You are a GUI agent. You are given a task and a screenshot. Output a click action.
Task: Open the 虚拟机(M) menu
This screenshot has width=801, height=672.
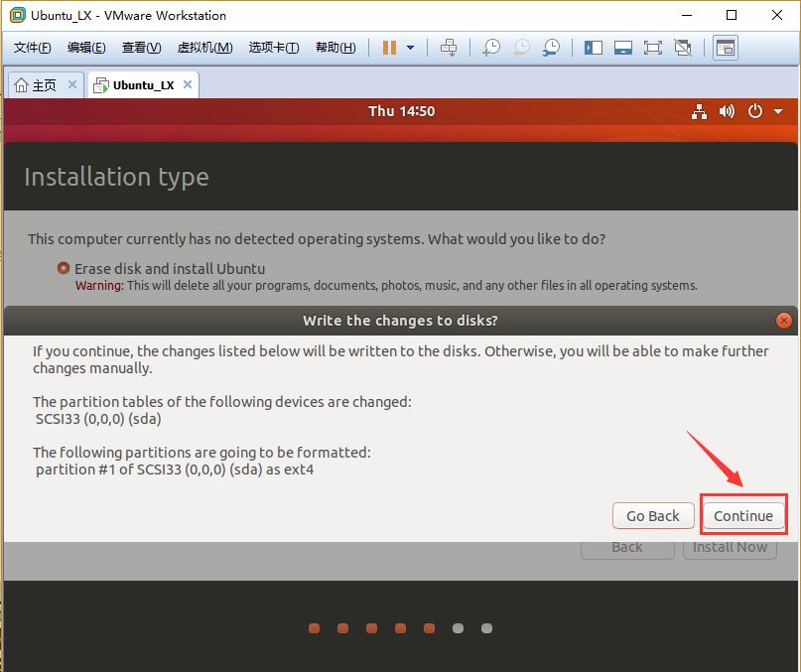204,48
